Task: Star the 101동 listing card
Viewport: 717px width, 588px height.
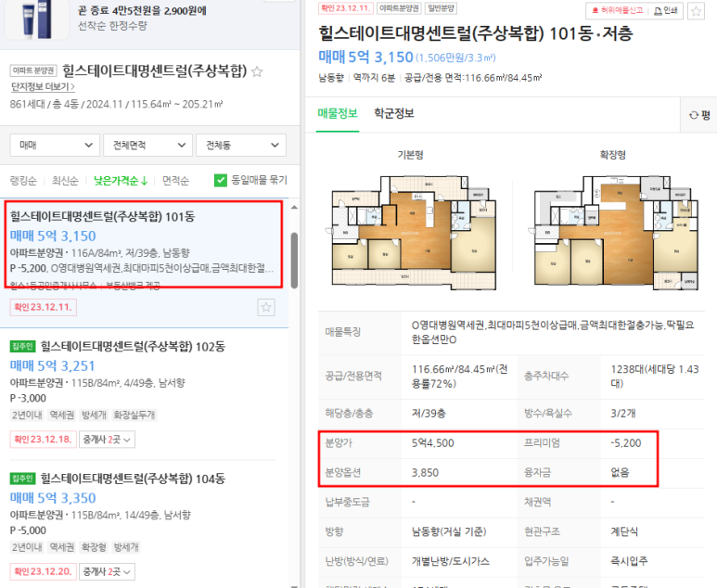Action: point(266,307)
